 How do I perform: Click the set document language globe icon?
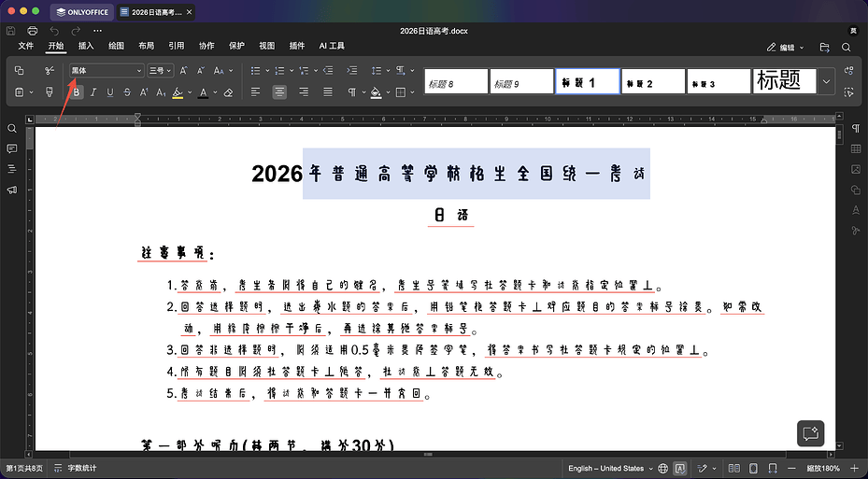coord(663,469)
